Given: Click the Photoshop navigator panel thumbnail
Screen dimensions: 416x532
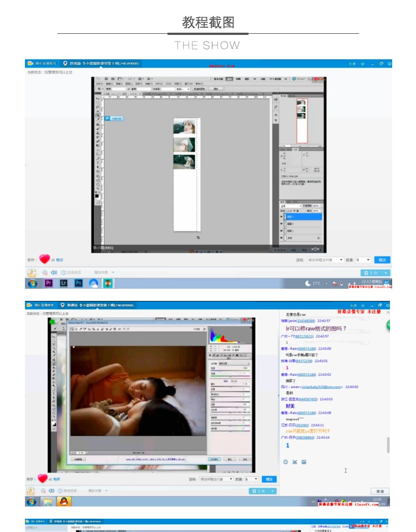Looking at the screenshot, I should [302, 120].
